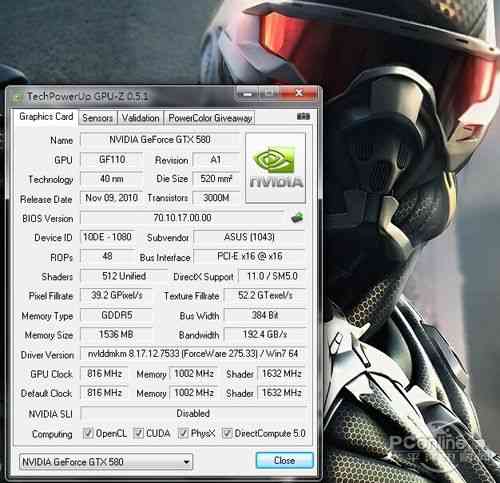The height and width of the screenshot is (483, 500).
Task: Select the Technology value 40 nm
Action: point(112,179)
